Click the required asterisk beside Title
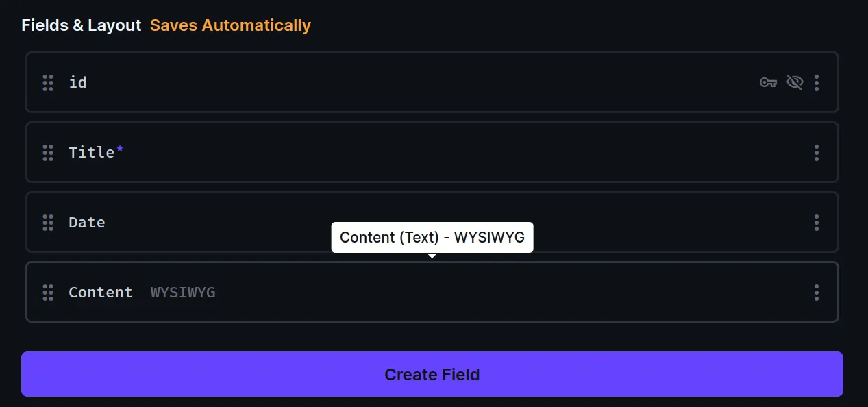 (x=120, y=149)
